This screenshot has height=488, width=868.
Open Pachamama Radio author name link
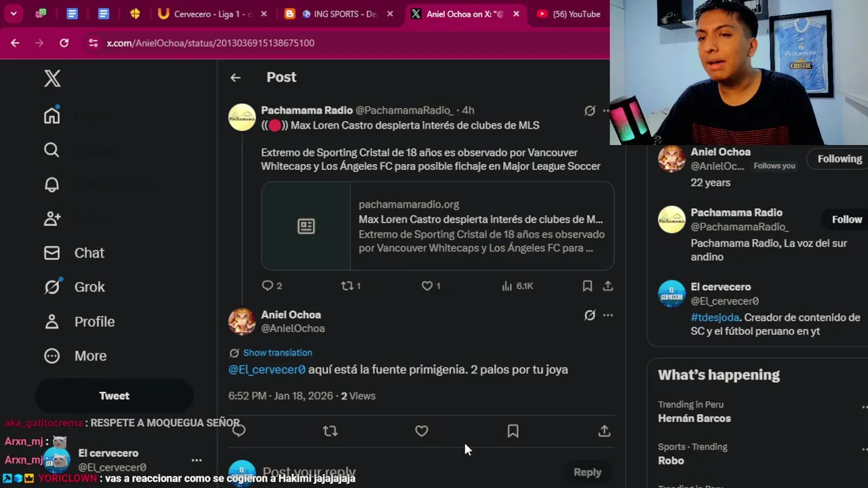(307, 110)
